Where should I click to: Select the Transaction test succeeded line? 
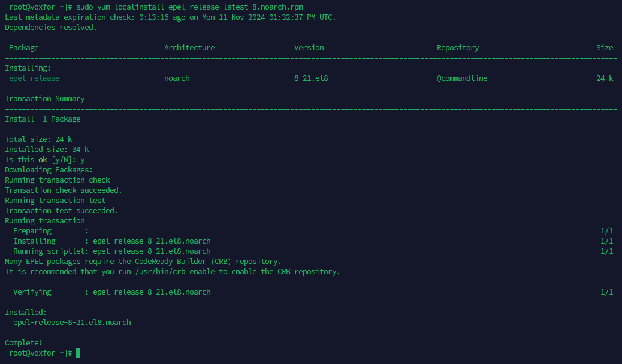61,211
